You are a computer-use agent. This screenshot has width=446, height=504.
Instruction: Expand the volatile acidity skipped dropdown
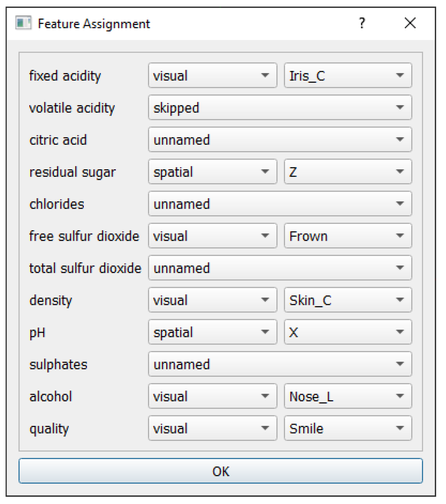coord(280,108)
